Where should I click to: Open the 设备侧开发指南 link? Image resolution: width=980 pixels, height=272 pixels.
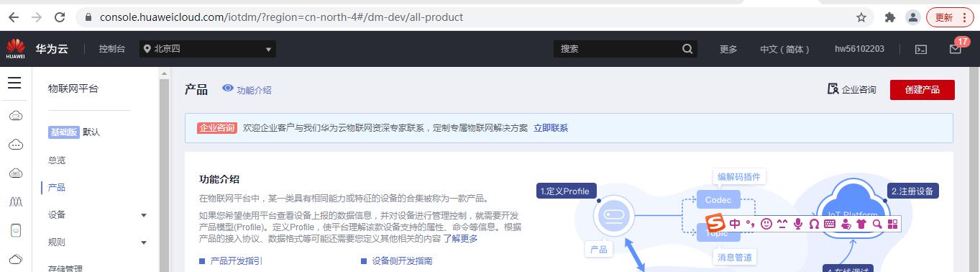coord(402,260)
